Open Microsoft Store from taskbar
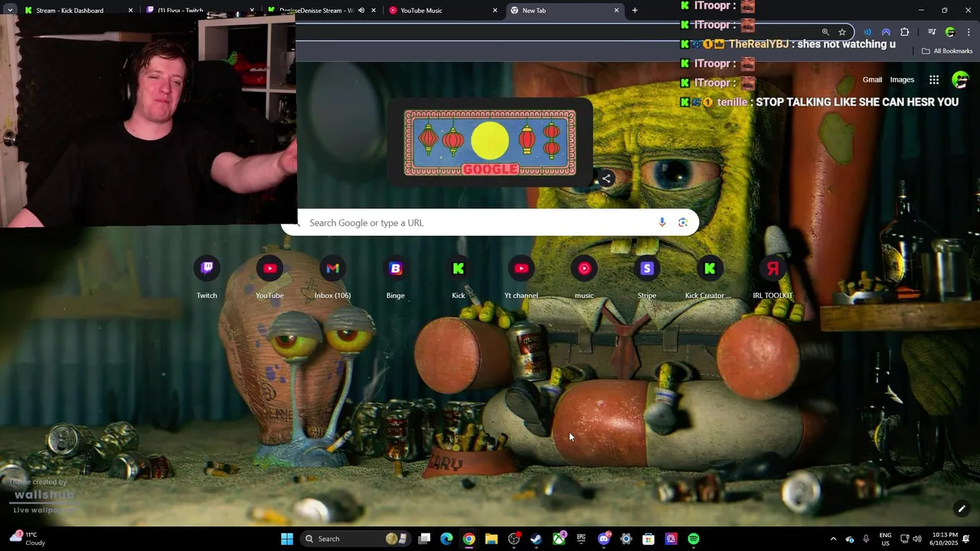The image size is (980, 551). [648, 539]
